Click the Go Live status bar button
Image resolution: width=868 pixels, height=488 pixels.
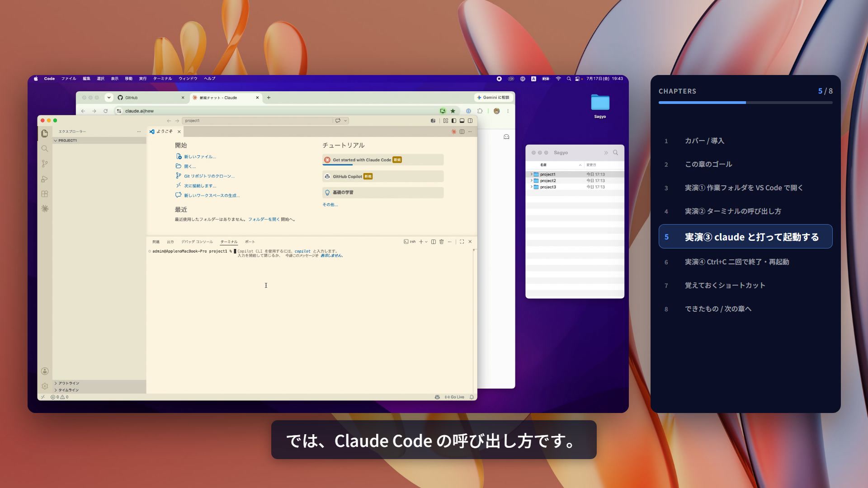[x=454, y=397]
